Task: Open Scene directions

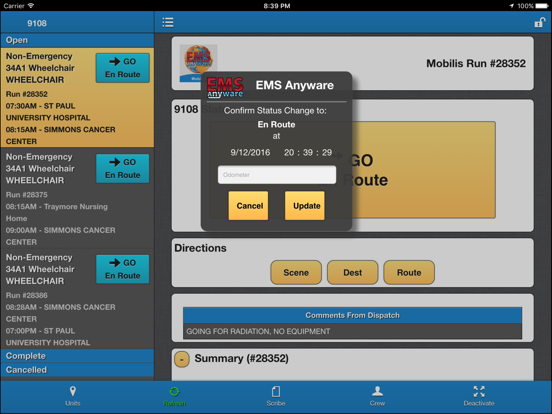Action: pyautogui.click(x=296, y=272)
